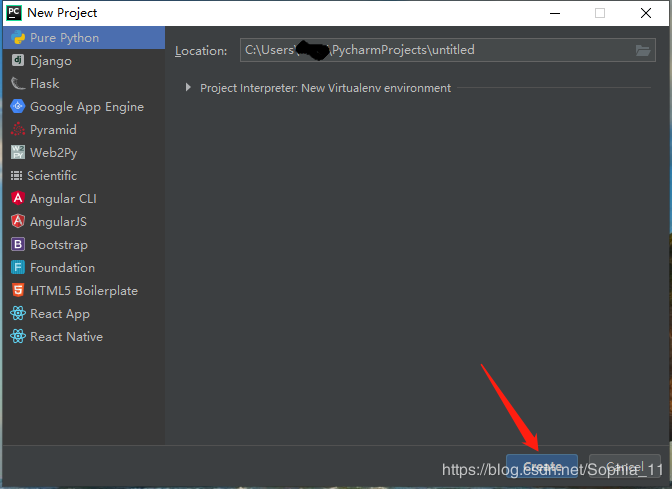This screenshot has width=672, height=489.
Task: Choose the Angular CLI icon
Action: point(18,198)
